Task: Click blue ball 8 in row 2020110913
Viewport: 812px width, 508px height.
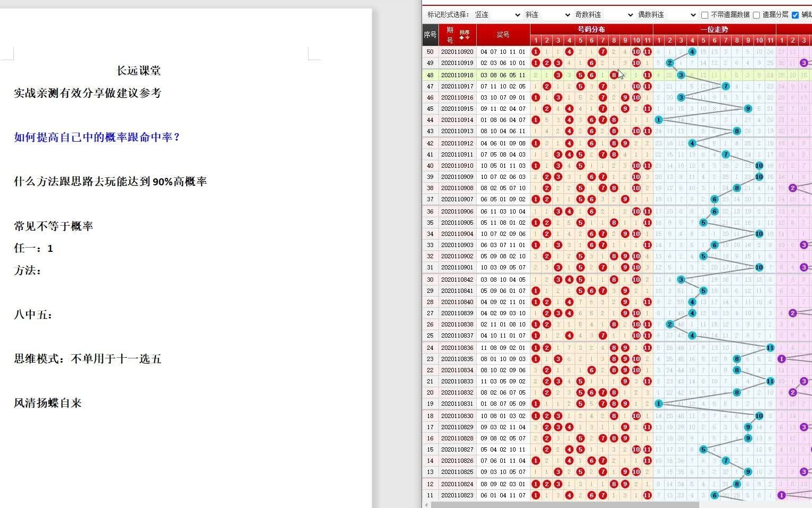Action: pyautogui.click(x=736, y=131)
